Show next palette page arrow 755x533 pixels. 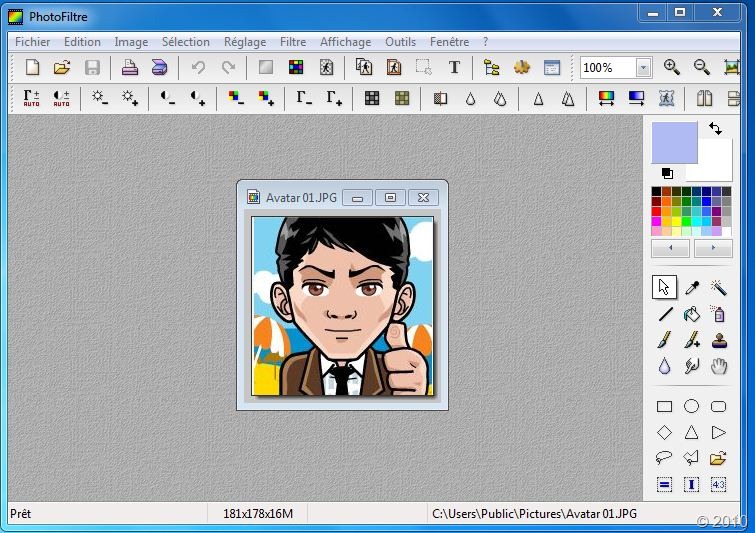click(713, 248)
